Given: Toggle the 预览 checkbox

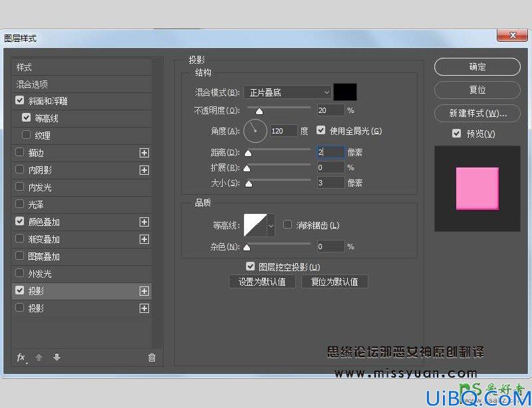Looking at the screenshot, I should [457, 134].
